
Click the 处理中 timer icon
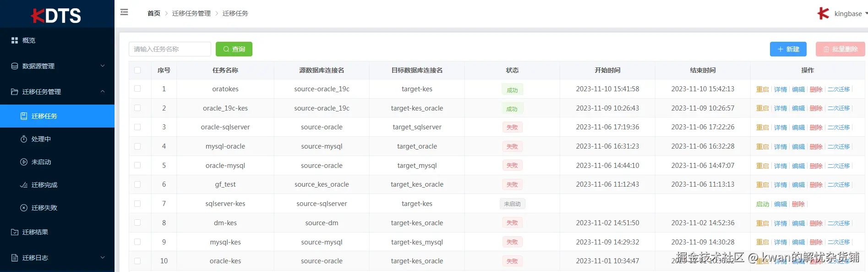click(x=24, y=139)
